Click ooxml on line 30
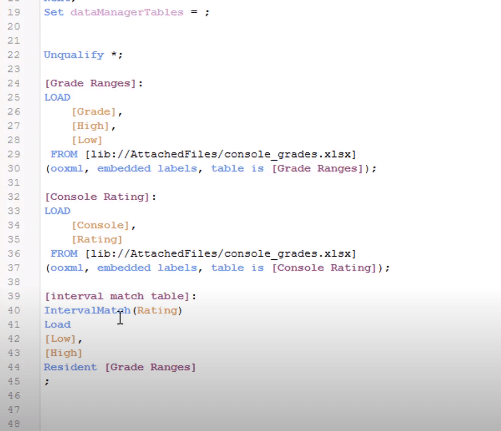Viewport: 501px width, 431px height. [x=67, y=169]
